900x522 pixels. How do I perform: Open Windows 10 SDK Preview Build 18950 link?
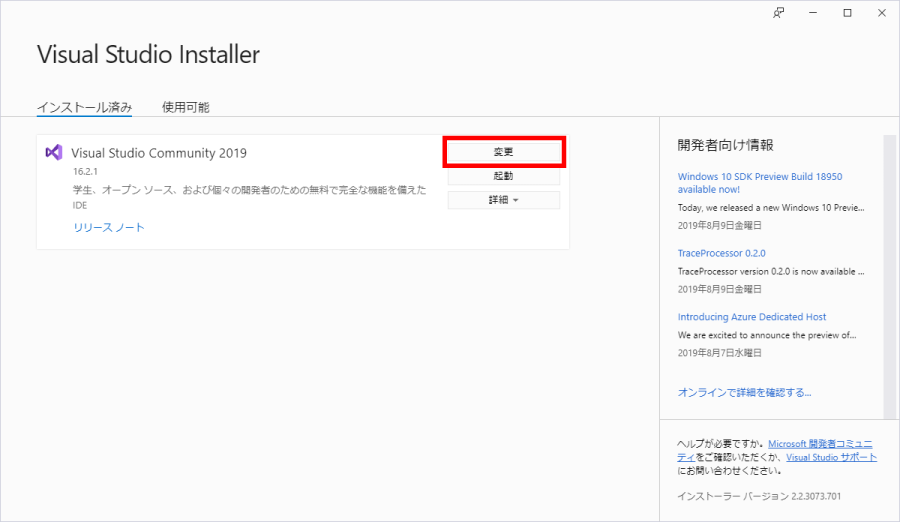760,183
